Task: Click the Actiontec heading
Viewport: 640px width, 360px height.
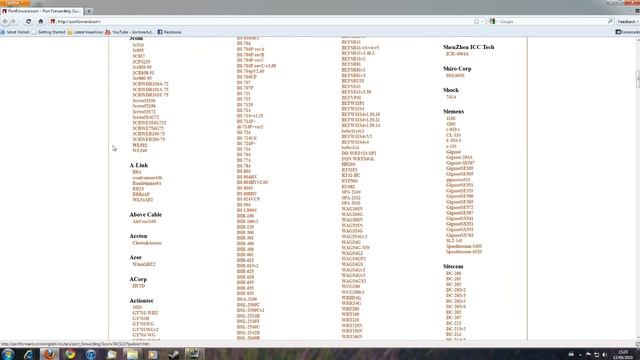Action: [142, 300]
